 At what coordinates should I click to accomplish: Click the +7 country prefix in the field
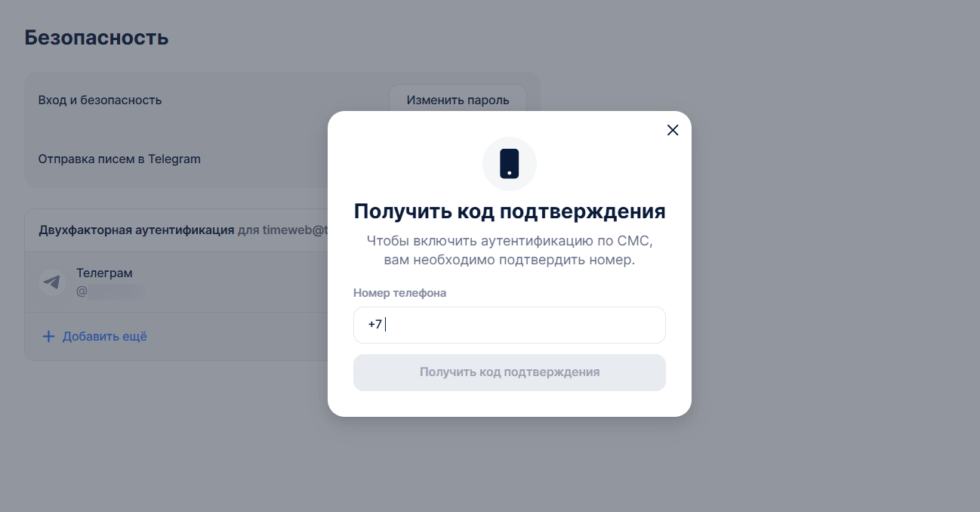(374, 325)
